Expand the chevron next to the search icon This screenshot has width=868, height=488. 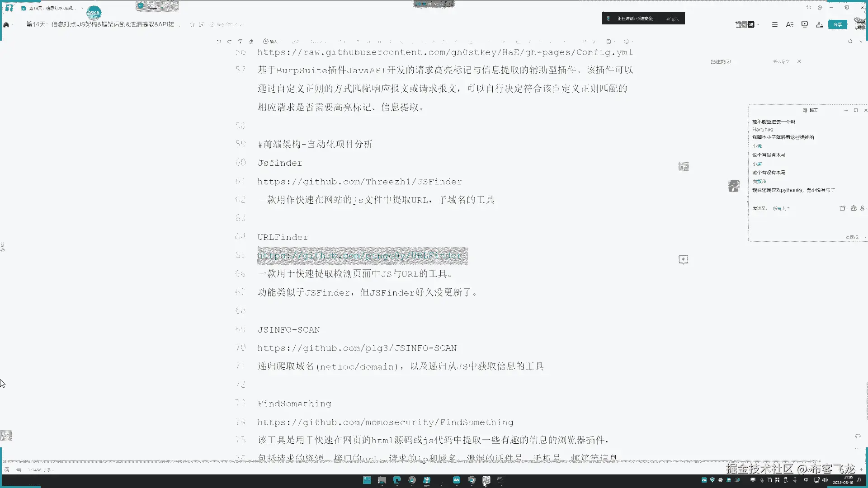coord(861,42)
